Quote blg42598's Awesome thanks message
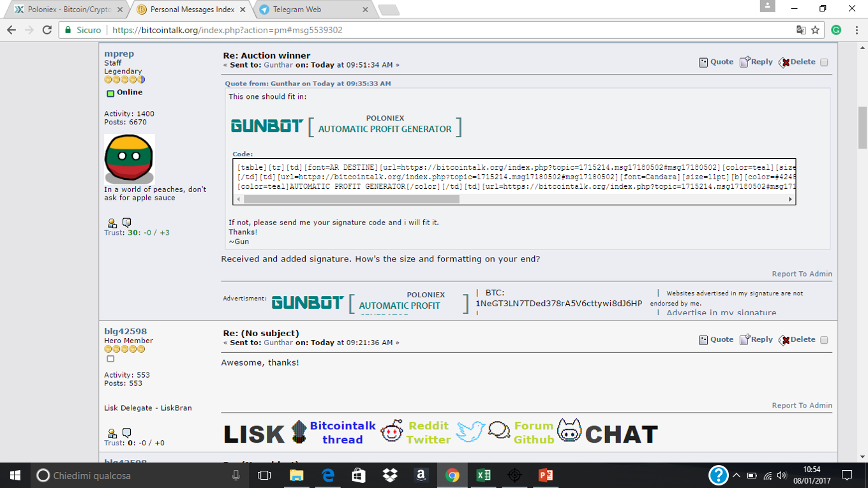Image resolution: width=868 pixels, height=488 pixels. pyautogui.click(x=715, y=339)
